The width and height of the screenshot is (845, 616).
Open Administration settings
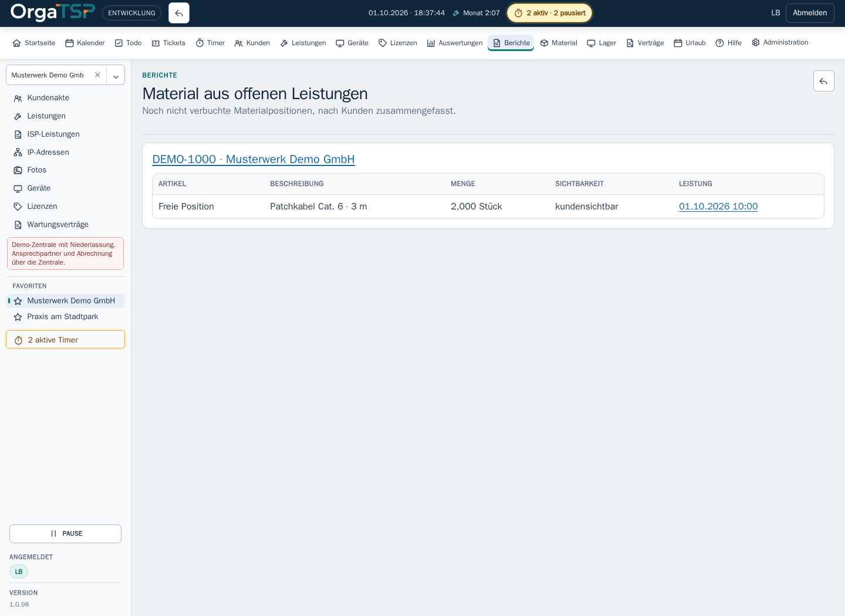point(780,42)
